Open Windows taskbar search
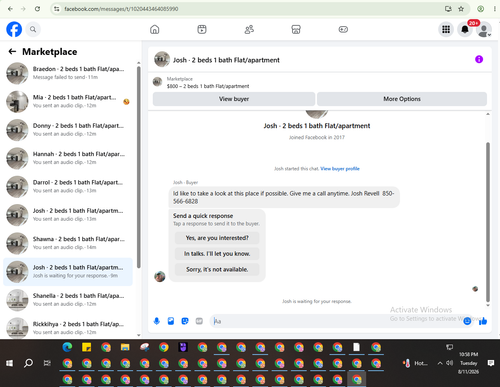Image resolution: width=500 pixels, height=387 pixels. tap(28, 363)
